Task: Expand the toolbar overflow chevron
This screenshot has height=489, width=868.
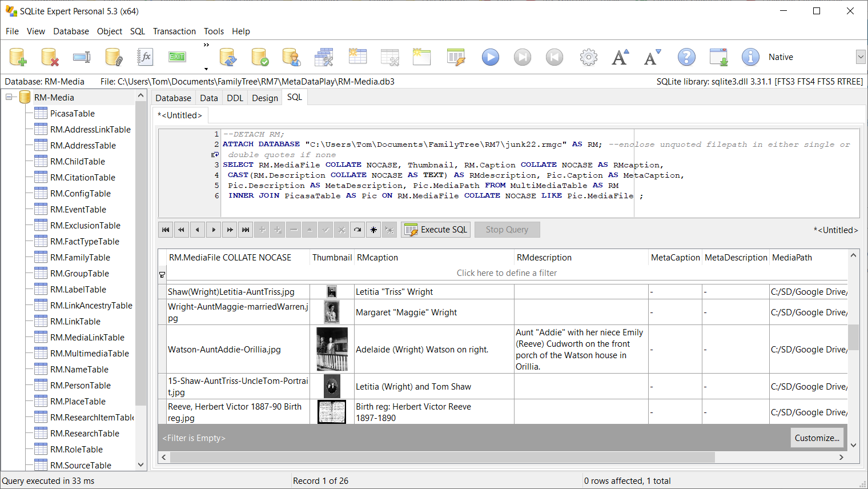Action: tap(206, 45)
